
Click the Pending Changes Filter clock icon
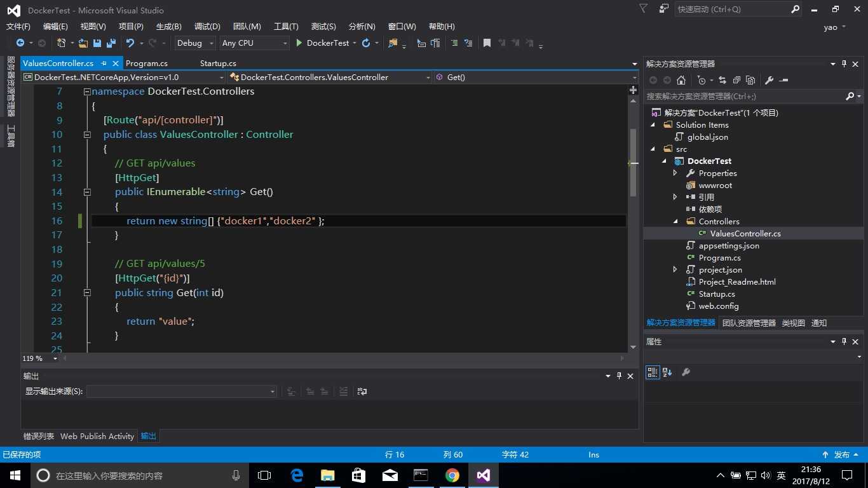[702, 80]
